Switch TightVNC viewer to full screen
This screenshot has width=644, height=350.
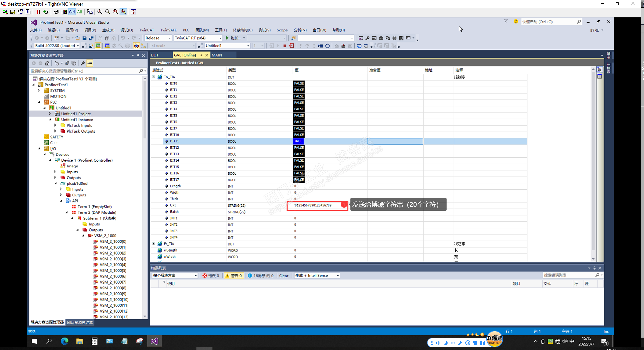pos(133,12)
